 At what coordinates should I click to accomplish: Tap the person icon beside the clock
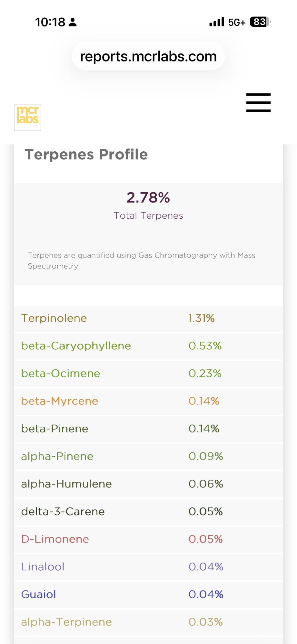(73, 22)
